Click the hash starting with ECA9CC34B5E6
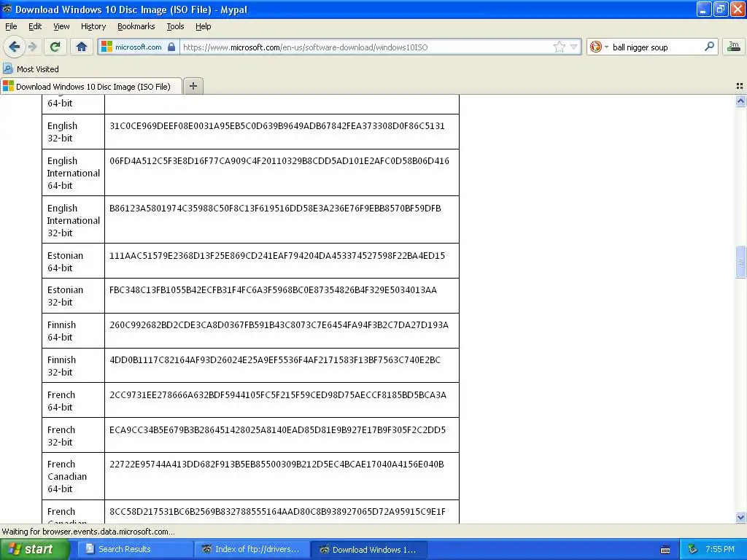This screenshot has height=560, width=747. [277, 430]
